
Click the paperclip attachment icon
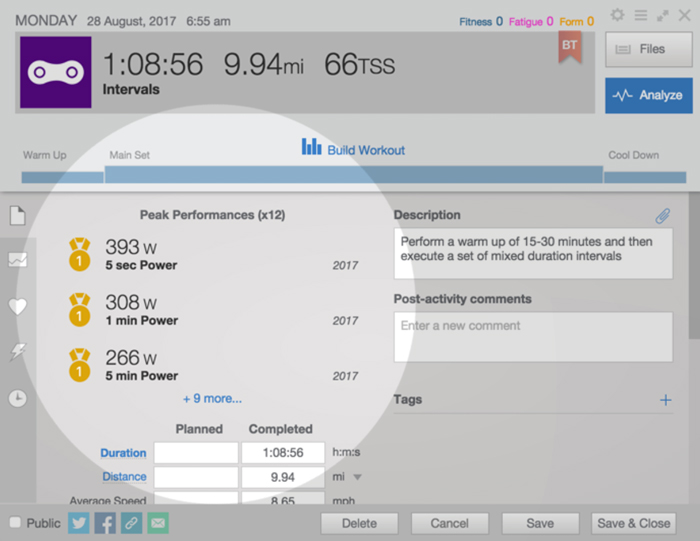tap(662, 216)
